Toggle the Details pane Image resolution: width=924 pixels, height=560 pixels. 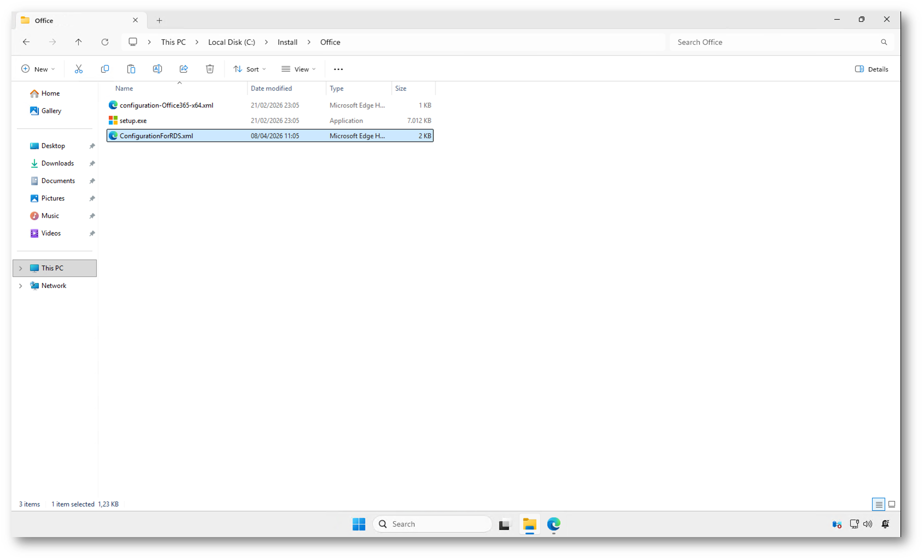tap(872, 69)
